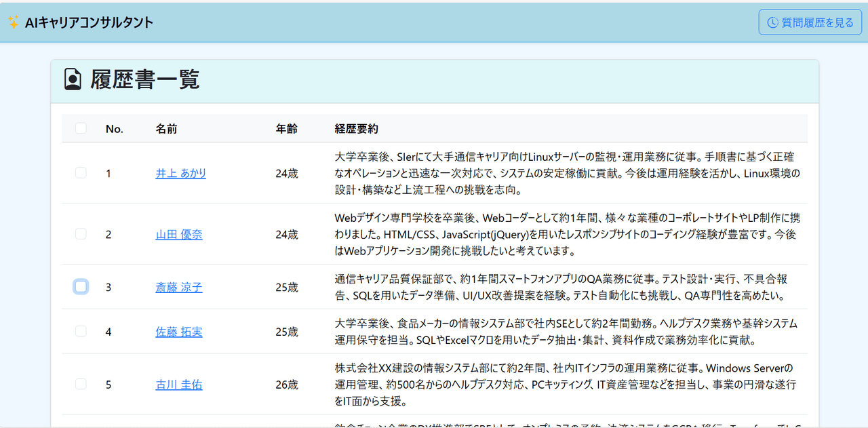Click the 経歴要約 column header
868x428 pixels.
[356, 129]
